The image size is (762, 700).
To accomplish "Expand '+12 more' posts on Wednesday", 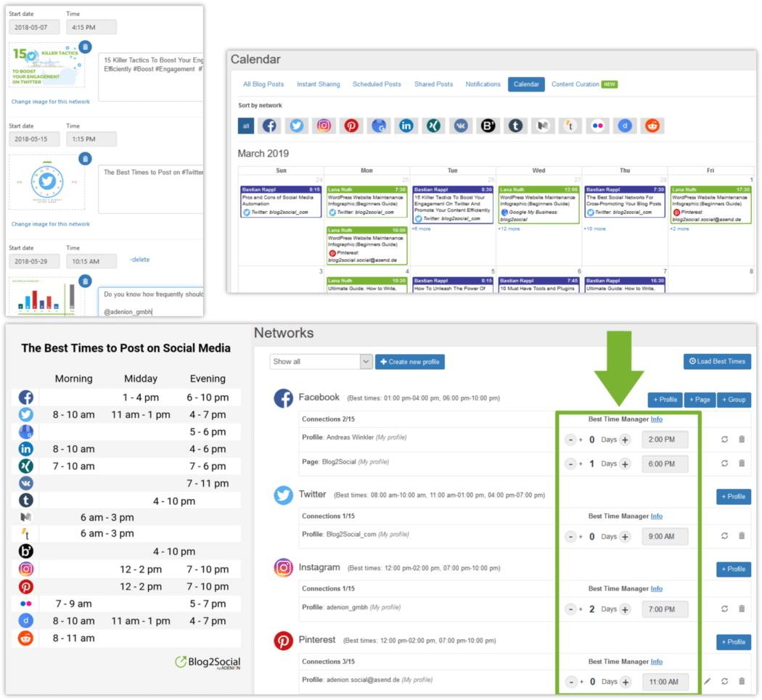I will click(x=509, y=228).
